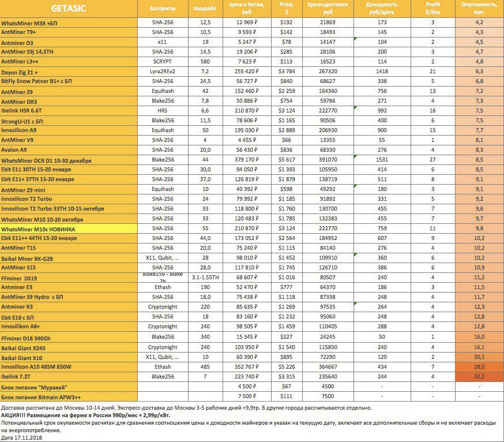Viewport: 504px width, 442px height.
Task: Select the HRS algorithm cell
Action: pyautogui.click(x=163, y=111)
